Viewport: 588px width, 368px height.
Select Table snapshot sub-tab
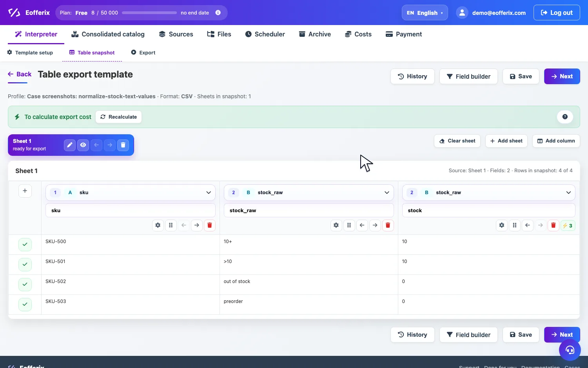point(92,52)
